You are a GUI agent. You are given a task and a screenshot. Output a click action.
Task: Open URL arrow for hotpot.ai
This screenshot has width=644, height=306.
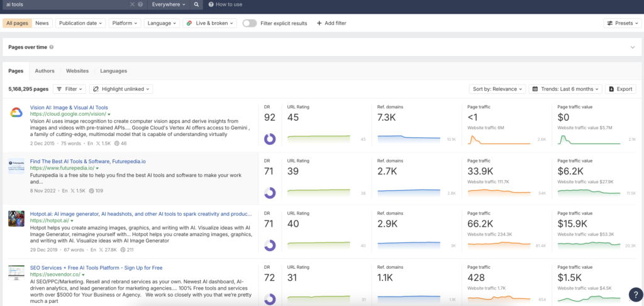click(x=72, y=221)
